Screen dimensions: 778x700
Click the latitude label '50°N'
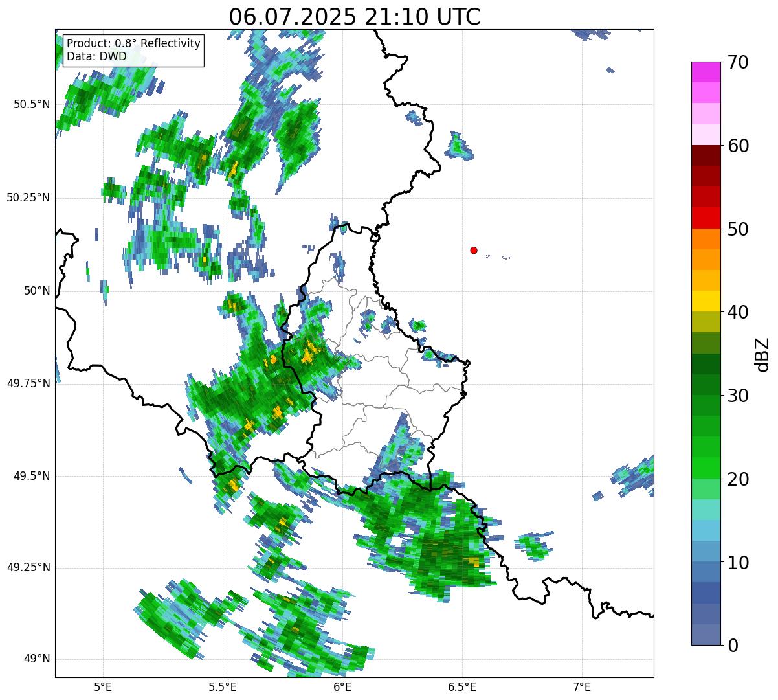pyautogui.click(x=37, y=291)
